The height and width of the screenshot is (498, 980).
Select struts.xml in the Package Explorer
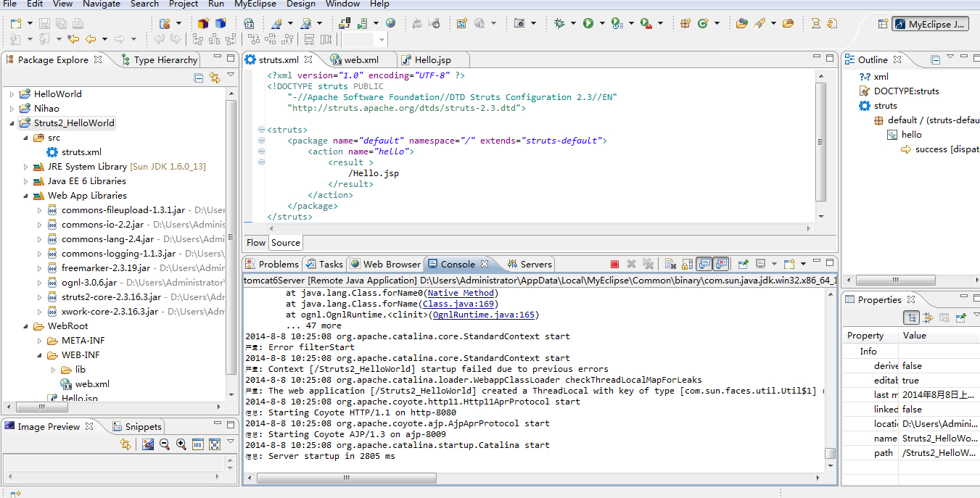(x=81, y=152)
